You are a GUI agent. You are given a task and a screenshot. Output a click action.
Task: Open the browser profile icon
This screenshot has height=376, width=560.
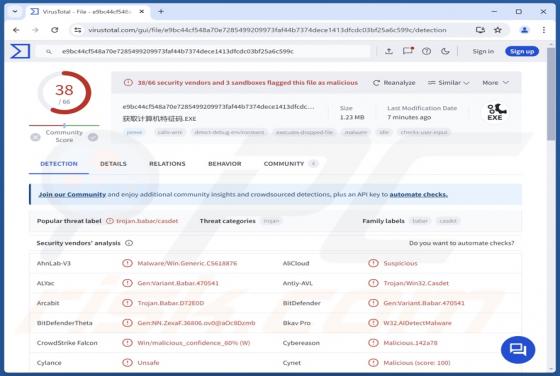pos(524,30)
